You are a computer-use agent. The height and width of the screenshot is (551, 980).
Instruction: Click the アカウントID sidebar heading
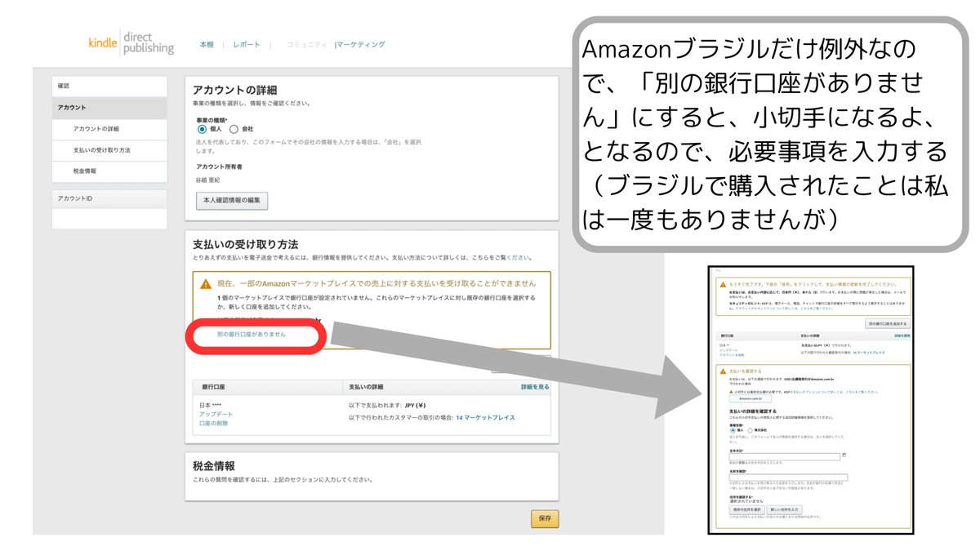[109, 199]
